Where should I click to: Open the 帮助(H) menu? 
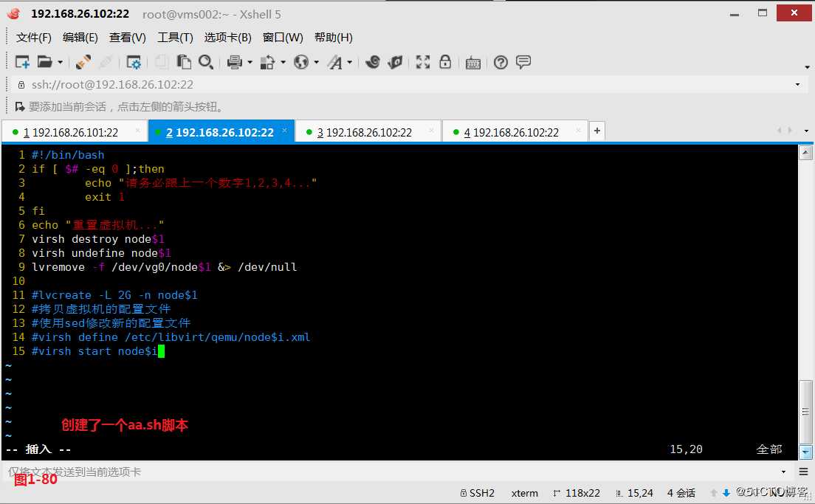(x=333, y=38)
